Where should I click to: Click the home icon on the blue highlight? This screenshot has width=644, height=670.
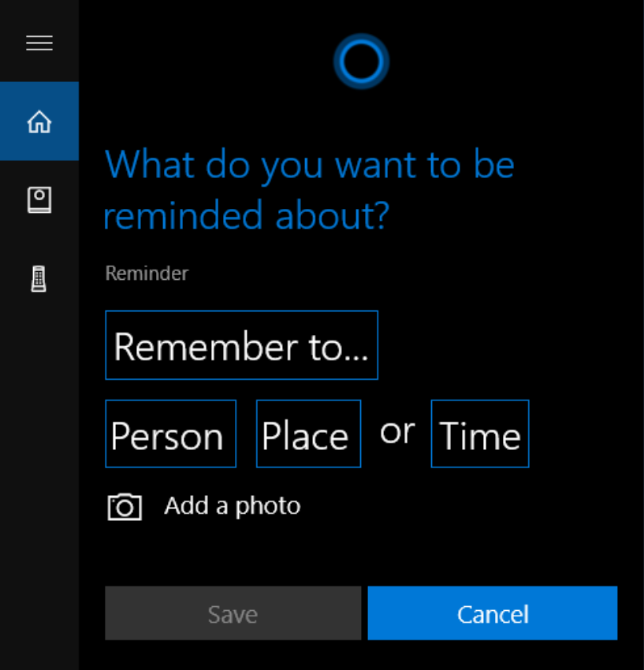point(39,121)
